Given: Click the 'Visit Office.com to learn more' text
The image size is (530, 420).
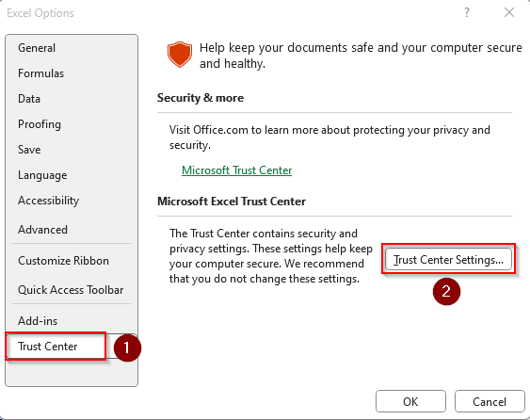Looking at the screenshot, I should click(x=329, y=137).
